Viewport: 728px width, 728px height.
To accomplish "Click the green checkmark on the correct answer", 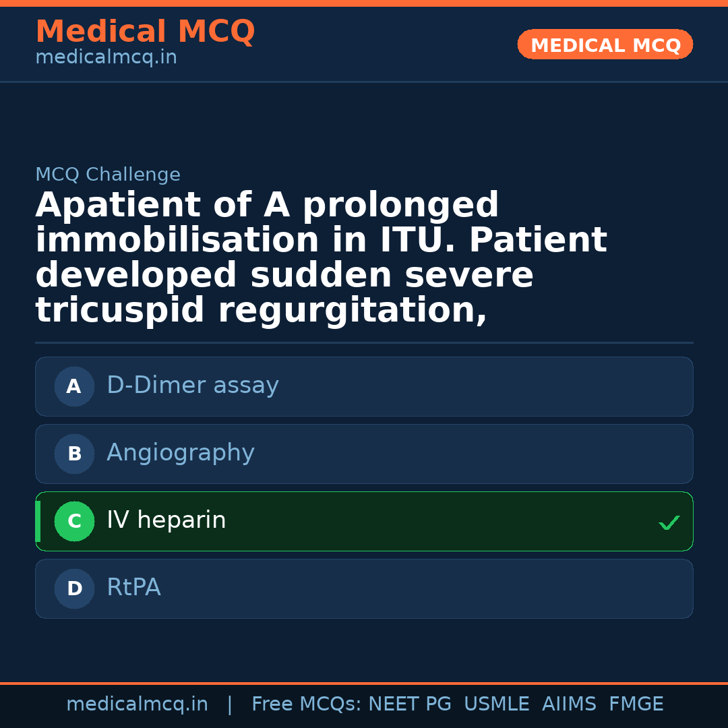I will [669, 522].
